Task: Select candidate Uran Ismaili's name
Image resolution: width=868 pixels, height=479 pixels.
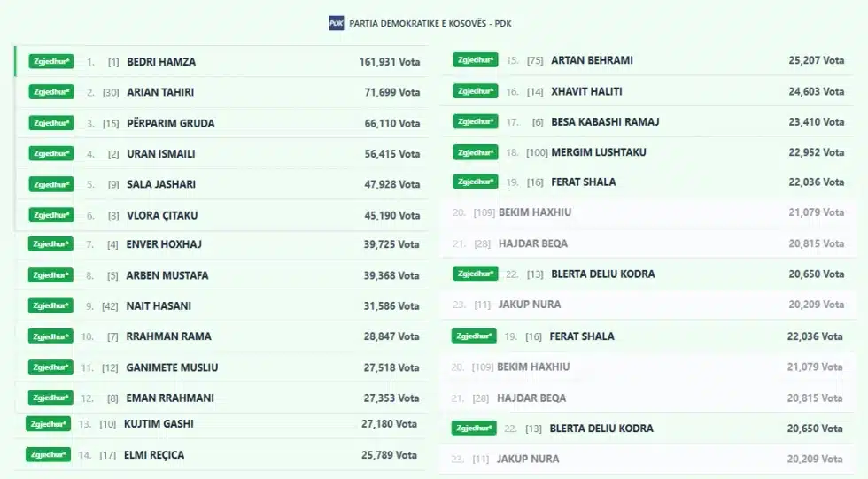Action: tap(161, 154)
